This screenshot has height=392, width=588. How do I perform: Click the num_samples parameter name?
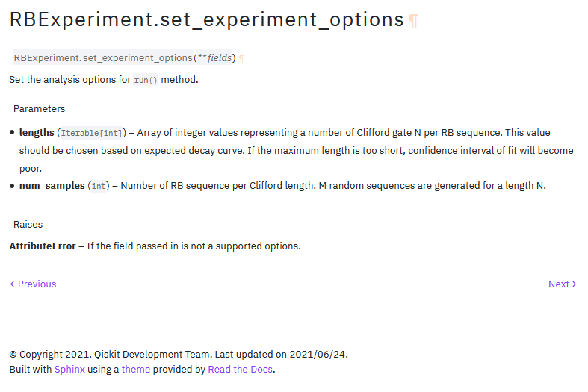point(52,185)
